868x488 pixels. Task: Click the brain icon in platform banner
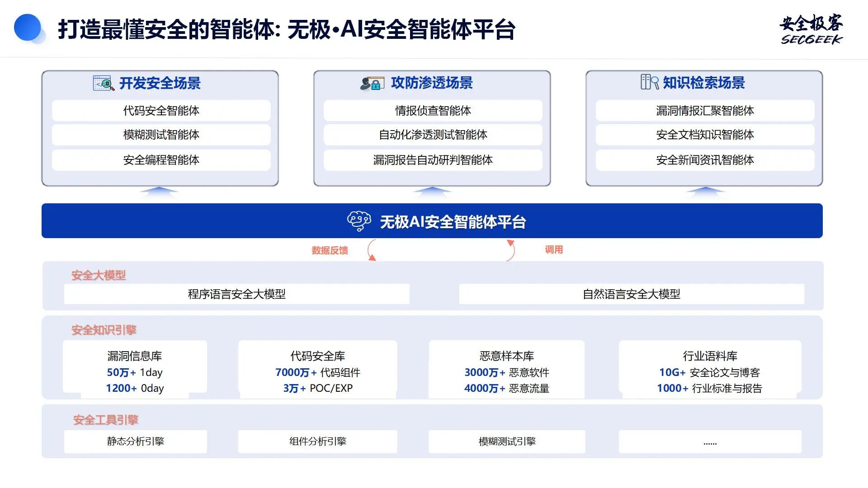(359, 221)
